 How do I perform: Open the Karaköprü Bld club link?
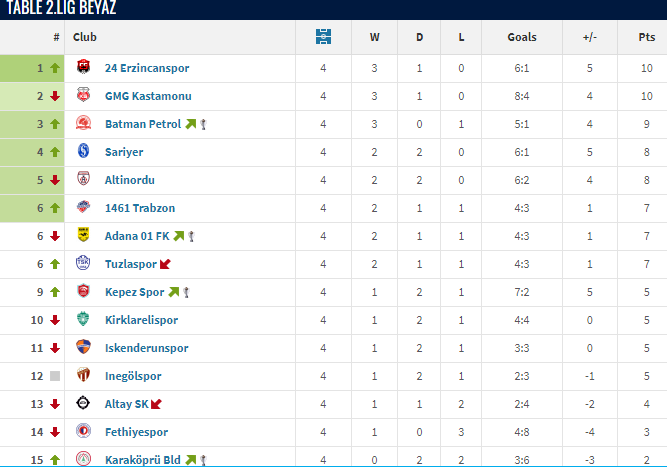tap(143, 460)
